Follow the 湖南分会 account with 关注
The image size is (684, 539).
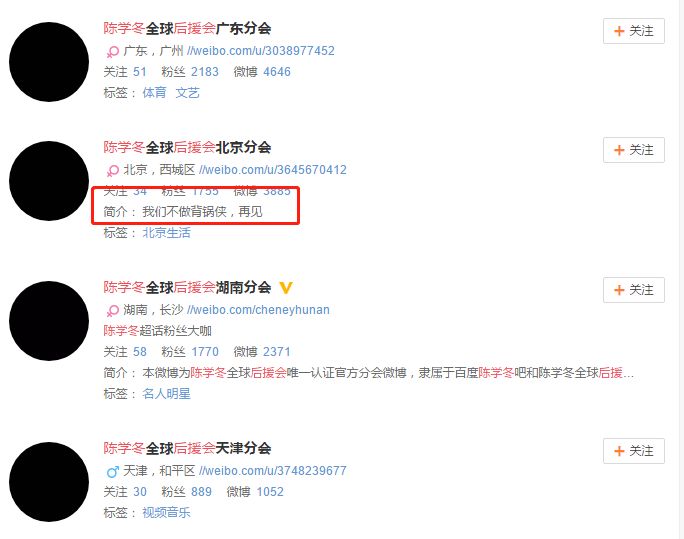click(x=633, y=290)
